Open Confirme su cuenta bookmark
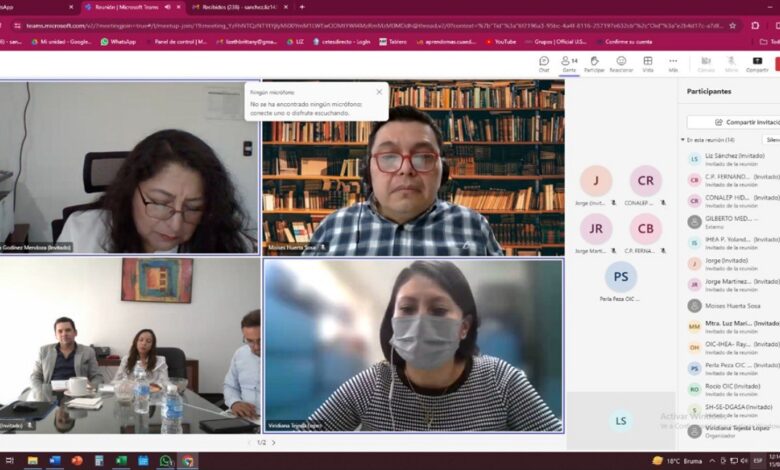Screen dimensions: 780x470 pos(625,42)
